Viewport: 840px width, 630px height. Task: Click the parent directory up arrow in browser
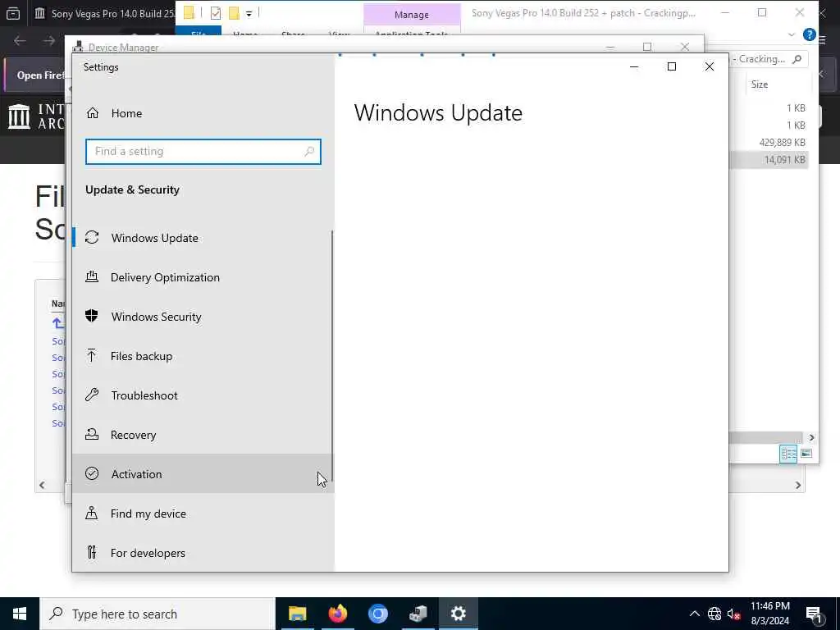[x=57, y=323]
